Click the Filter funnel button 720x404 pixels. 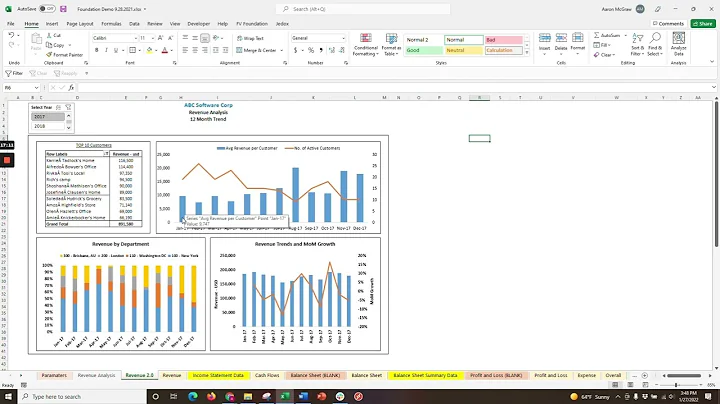[x=14, y=73]
